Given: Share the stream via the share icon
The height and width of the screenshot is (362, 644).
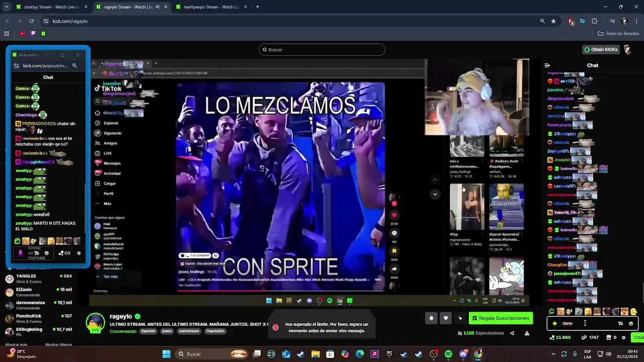Looking at the screenshot, I should click(512, 333).
